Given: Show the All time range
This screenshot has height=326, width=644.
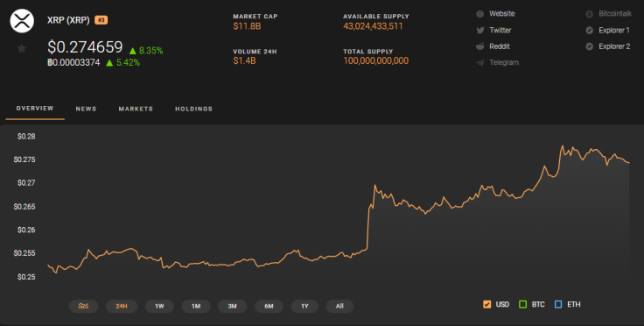Looking at the screenshot, I should (339, 306).
